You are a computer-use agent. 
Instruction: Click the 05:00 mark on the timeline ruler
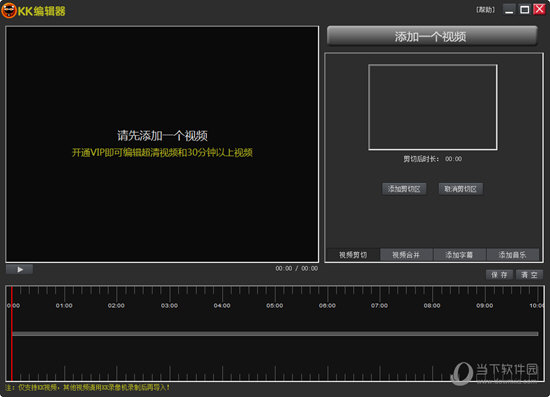pos(275,305)
